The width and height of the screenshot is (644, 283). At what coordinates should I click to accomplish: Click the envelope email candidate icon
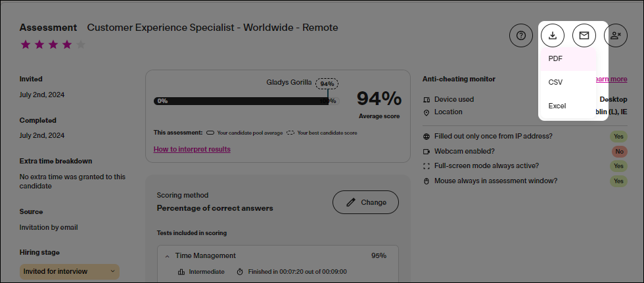584,35
